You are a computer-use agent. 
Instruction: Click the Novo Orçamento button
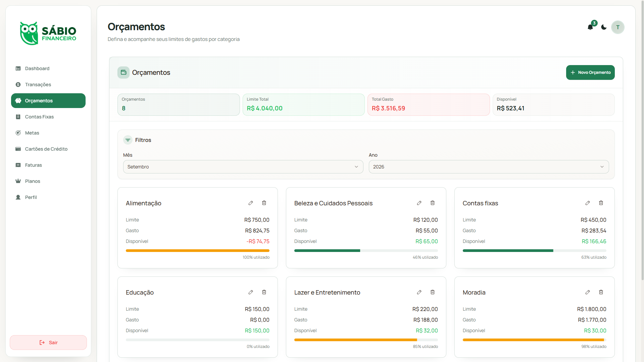coord(590,72)
